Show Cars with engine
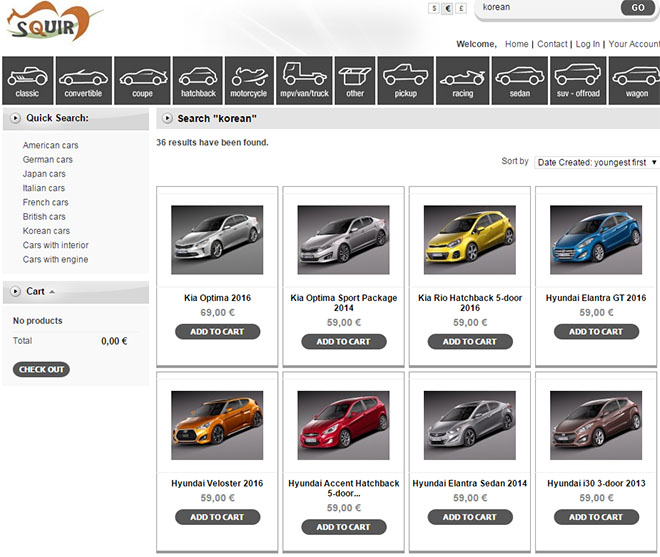 click(x=56, y=259)
